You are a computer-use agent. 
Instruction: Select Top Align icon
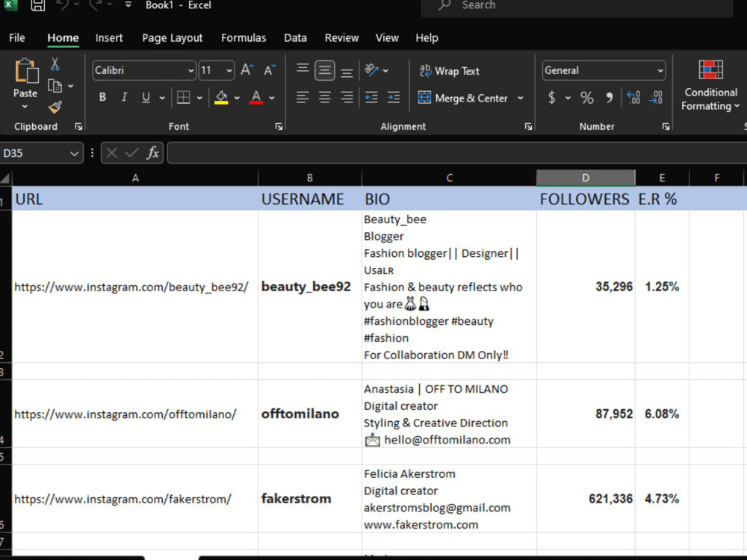tap(303, 70)
